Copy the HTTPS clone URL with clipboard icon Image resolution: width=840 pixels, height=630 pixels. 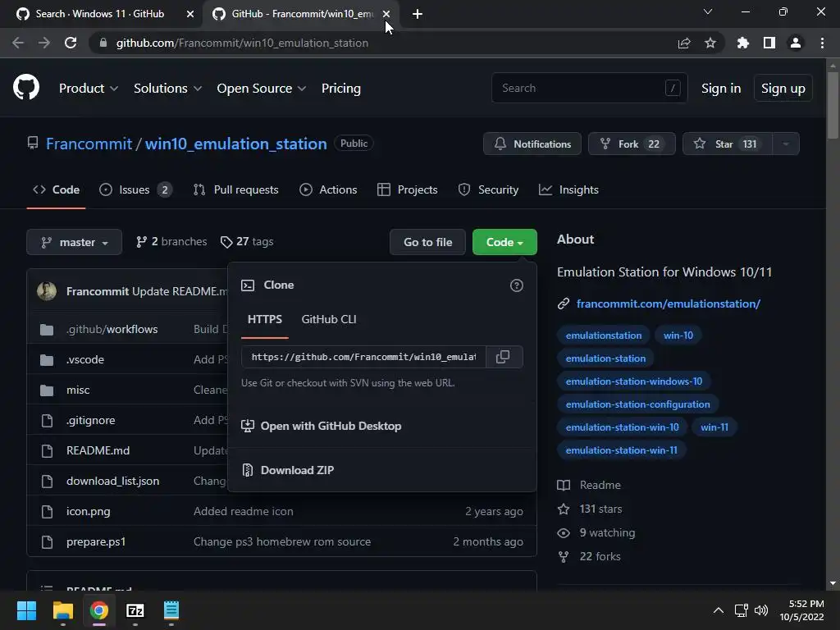click(503, 357)
